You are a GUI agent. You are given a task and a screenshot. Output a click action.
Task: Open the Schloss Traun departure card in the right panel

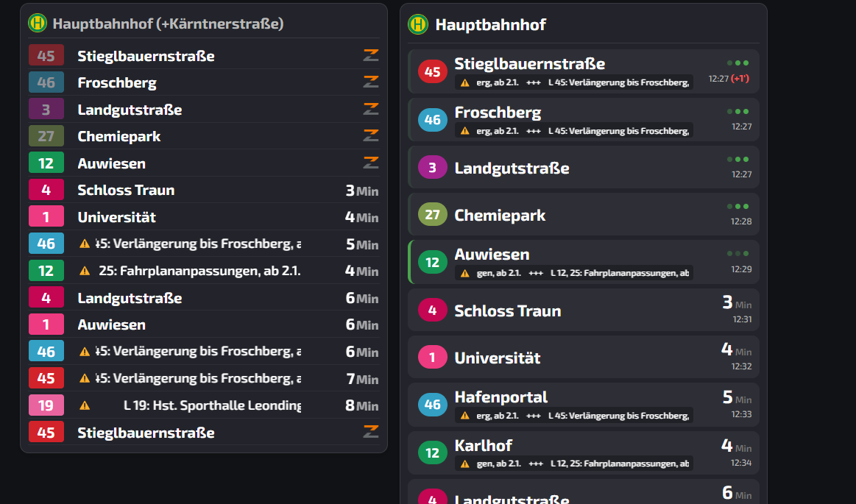click(583, 310)
